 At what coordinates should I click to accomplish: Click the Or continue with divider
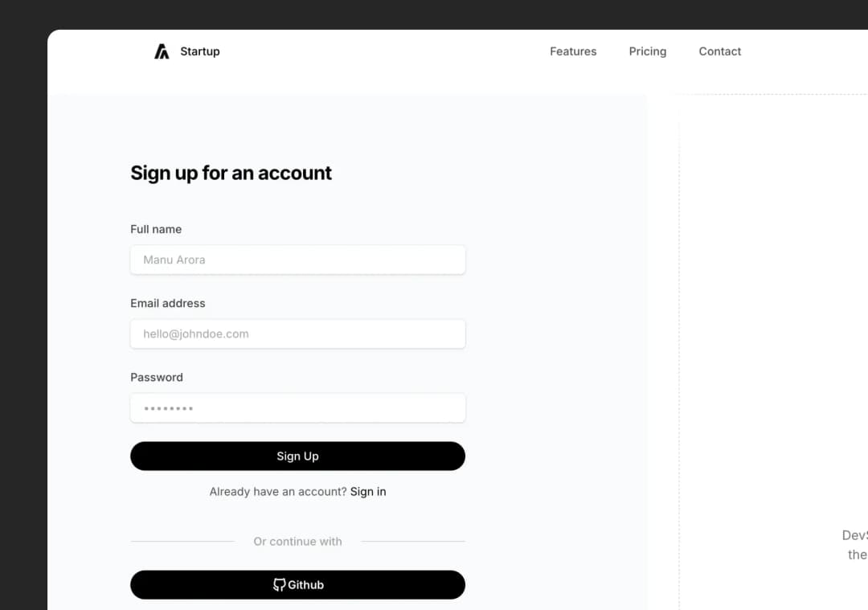click(x=297, y=541)
